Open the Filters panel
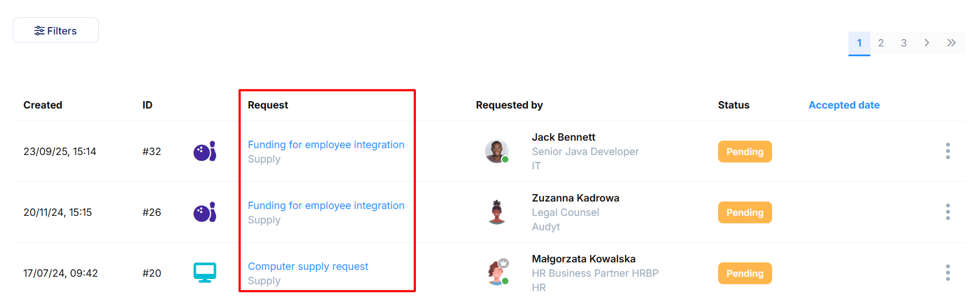This screenshot has height=302, width=980. coord(56,30)
